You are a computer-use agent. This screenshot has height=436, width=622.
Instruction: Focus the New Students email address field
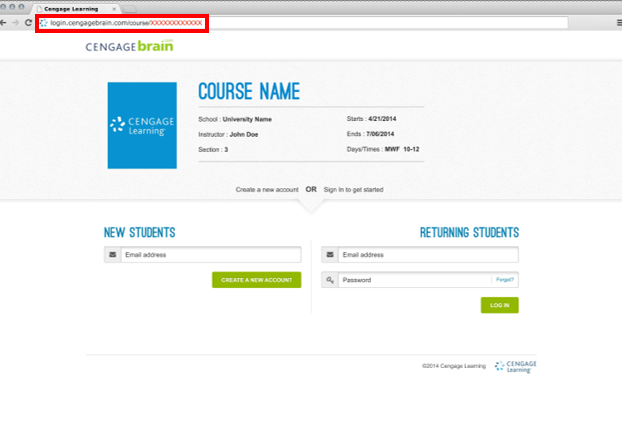[x=211, y=255]
